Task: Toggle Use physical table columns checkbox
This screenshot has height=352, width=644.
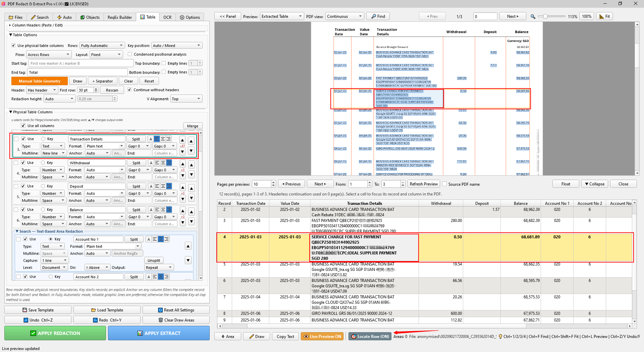Action: coord(13,46)
